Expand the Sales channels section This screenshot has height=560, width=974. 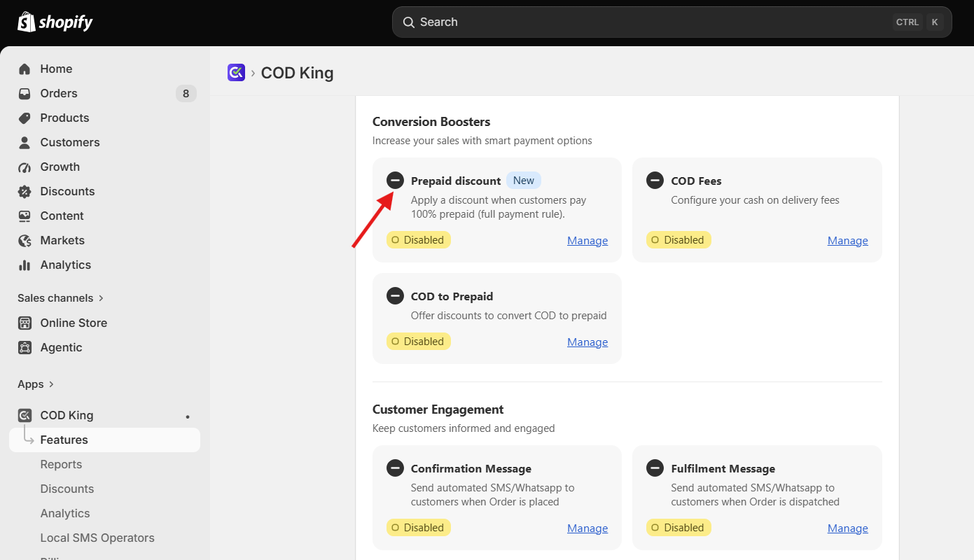pyautogui.click(x=61, y=298)
